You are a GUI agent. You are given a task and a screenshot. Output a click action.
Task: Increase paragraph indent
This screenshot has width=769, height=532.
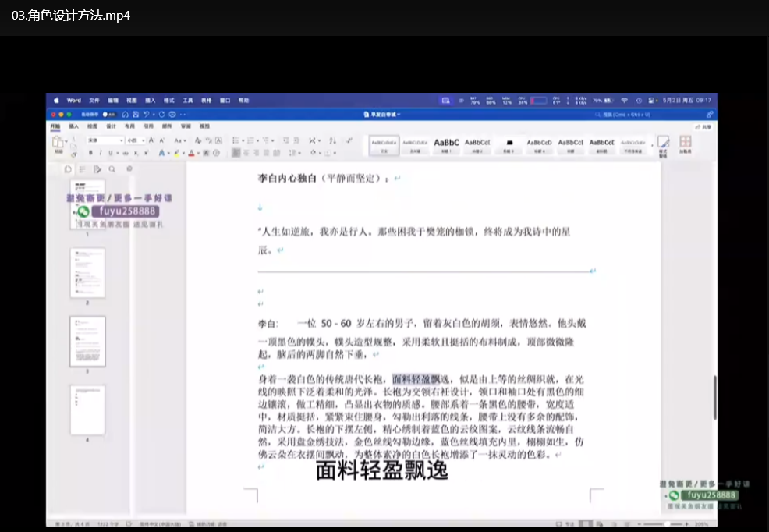[296, 140]
